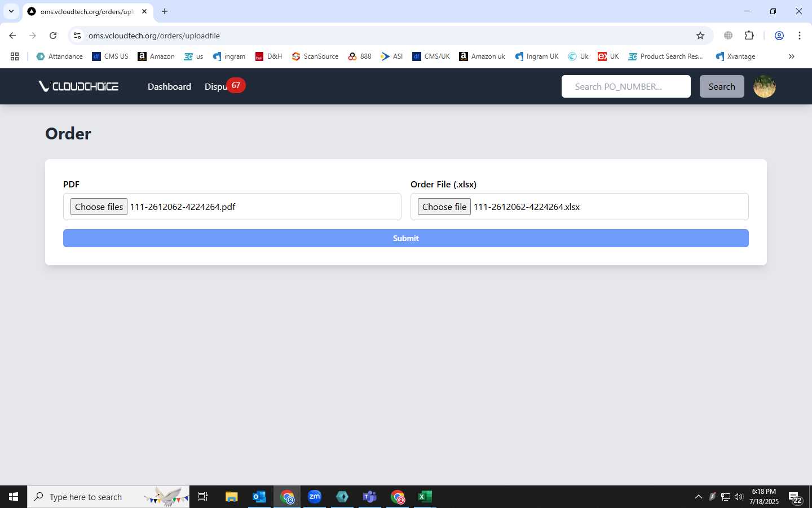Click Choose files for PDF upload
This screenshot has height=508, width=812.
[x=99, y=207]
